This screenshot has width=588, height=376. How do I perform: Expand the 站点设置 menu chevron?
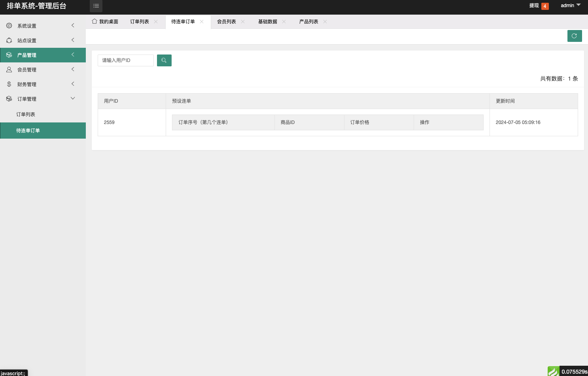[73, 40]
